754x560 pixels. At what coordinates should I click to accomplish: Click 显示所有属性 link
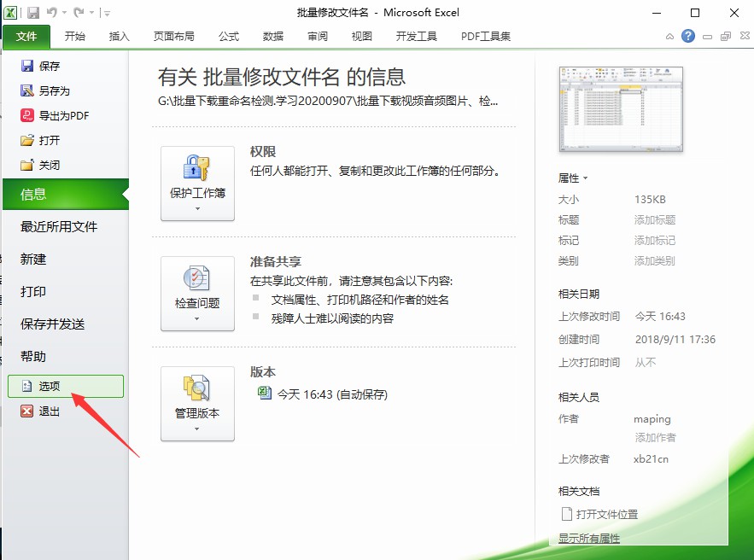(589, 539)
